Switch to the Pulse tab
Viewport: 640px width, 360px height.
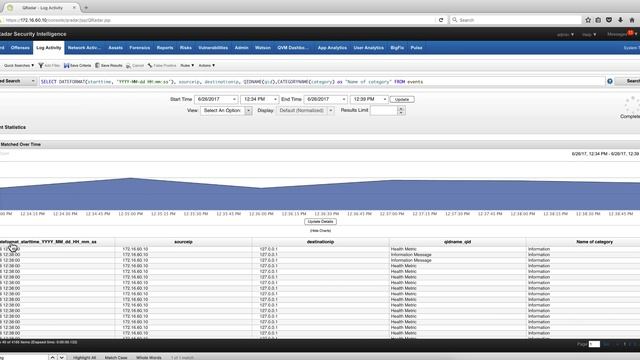[416, 48]
